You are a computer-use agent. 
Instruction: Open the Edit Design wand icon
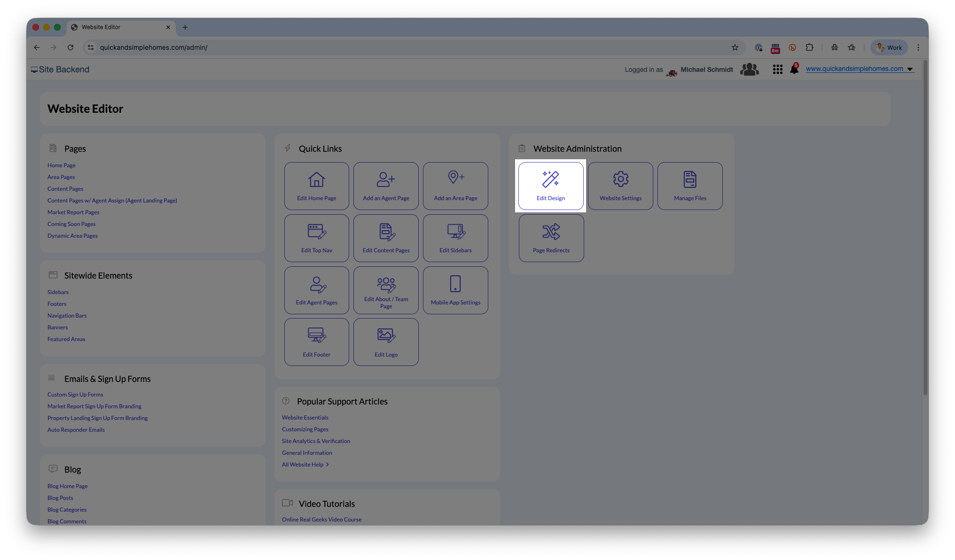click(x=550, y=179)
